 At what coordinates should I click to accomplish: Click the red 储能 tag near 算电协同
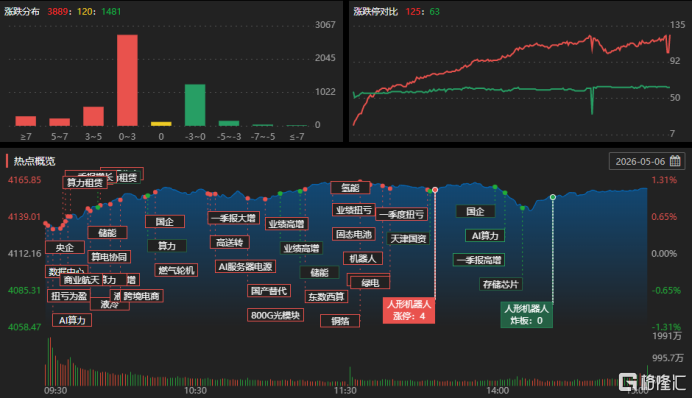[x=107, y=232]
